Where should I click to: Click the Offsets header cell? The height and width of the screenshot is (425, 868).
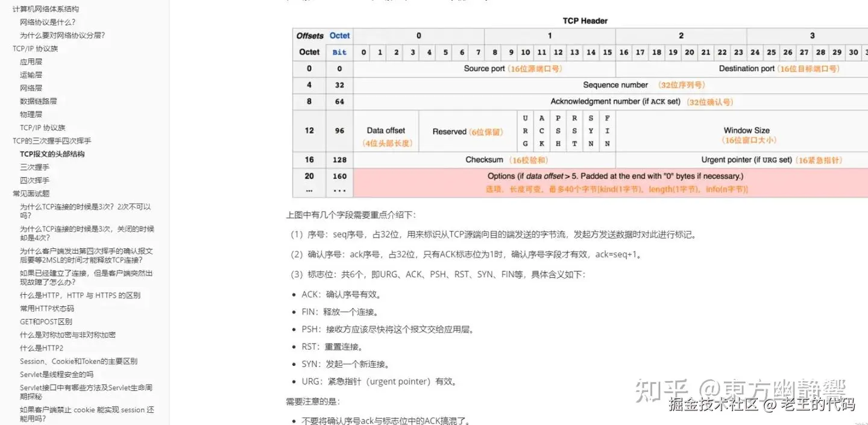coord(310,36)
